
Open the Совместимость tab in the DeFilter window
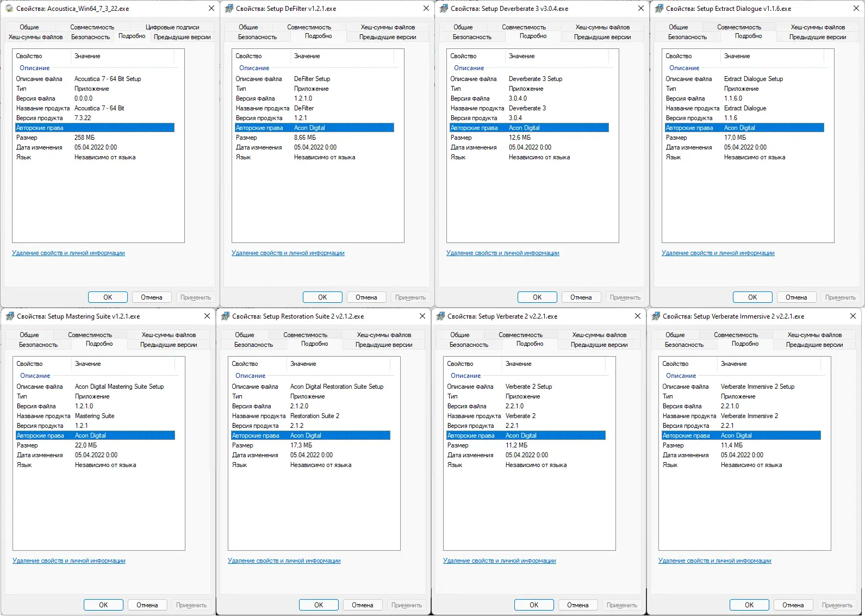tap(309, 27)
